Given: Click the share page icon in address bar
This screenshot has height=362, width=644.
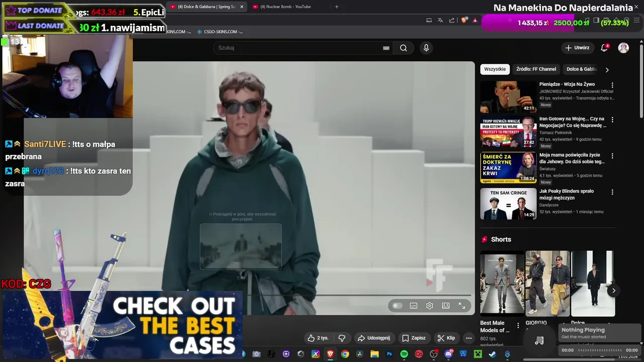Looking at the screenshot, I should tap(452, 20).
